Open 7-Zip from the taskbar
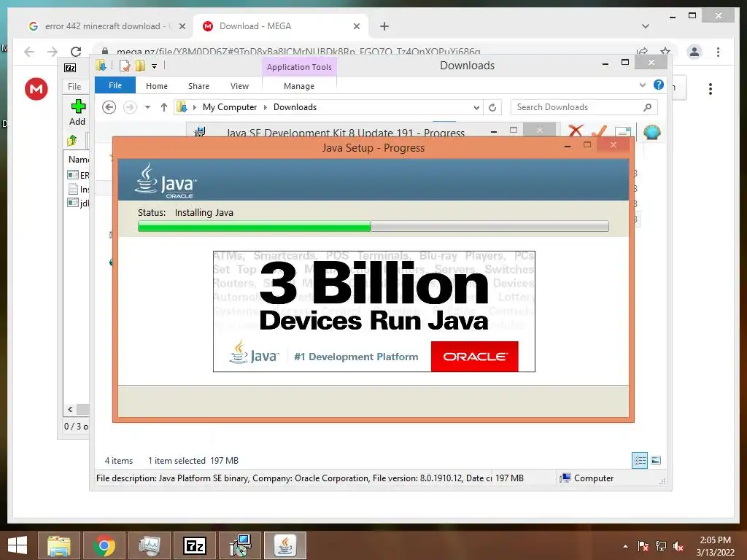The width and height of the screenshot is (747, 560). [195, 545]
